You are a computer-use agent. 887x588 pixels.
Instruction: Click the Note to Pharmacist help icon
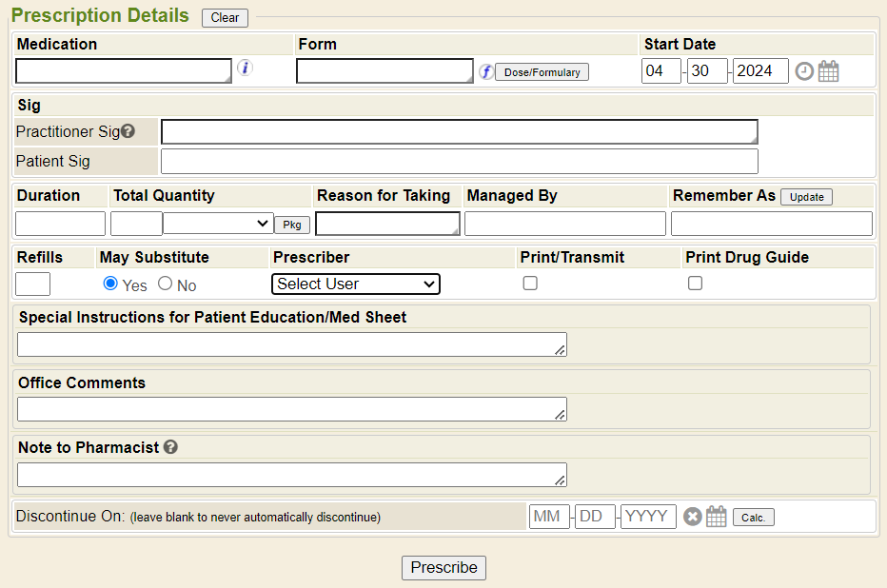coord(170,446)
